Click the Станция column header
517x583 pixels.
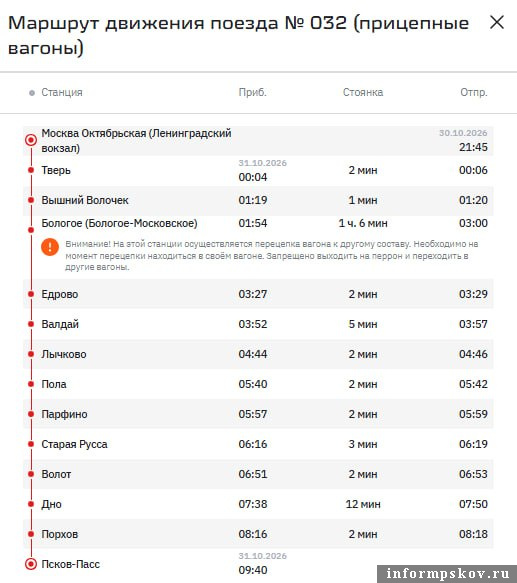(x=62, y=92)
